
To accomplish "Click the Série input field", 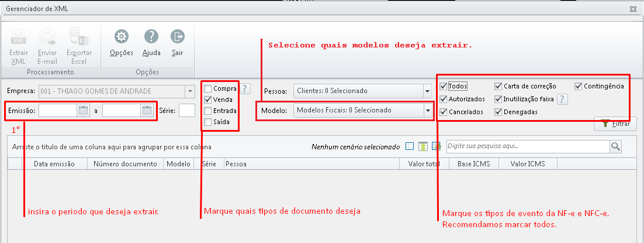I will point(187,111).
